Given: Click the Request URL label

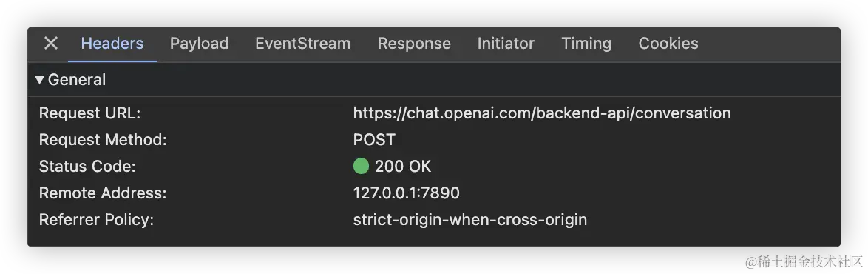Looking at the screenshot, I should [89, 113].
